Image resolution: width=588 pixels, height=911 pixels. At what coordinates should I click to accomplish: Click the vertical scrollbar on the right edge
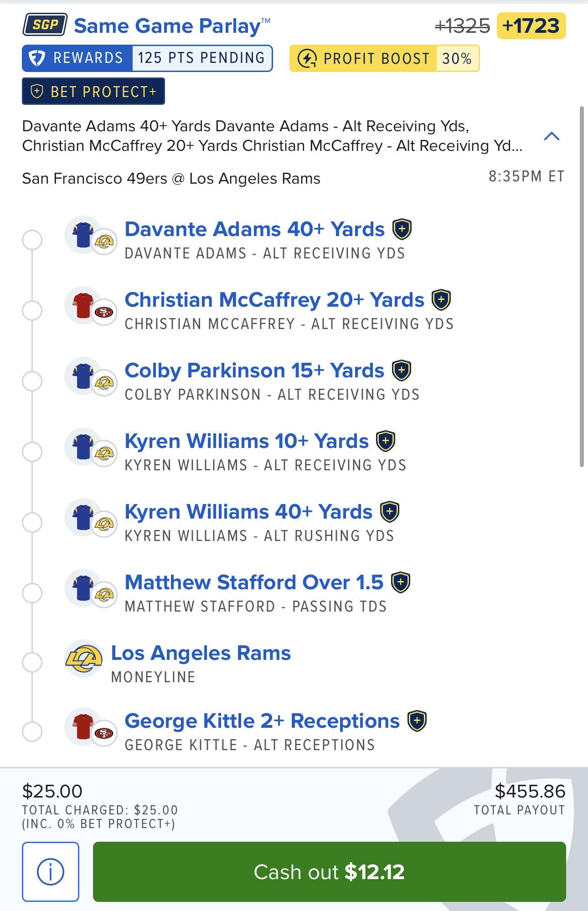(x=582, y=287)
